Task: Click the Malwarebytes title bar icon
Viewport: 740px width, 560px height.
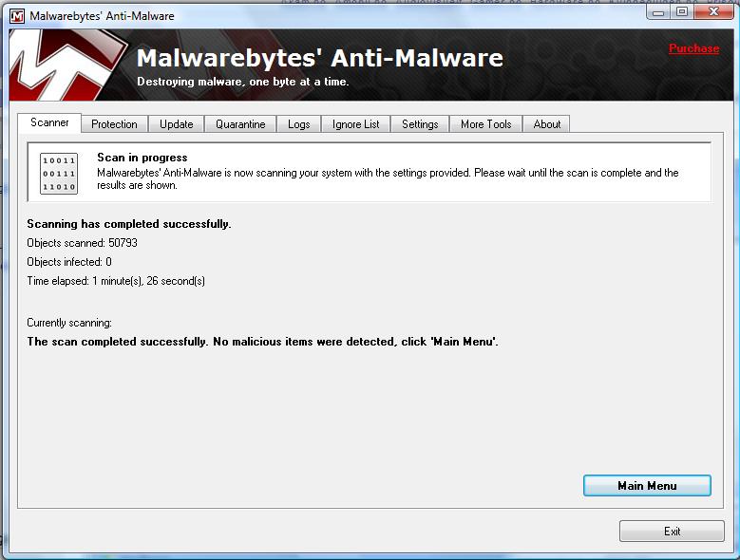Action: coord(17,16)
